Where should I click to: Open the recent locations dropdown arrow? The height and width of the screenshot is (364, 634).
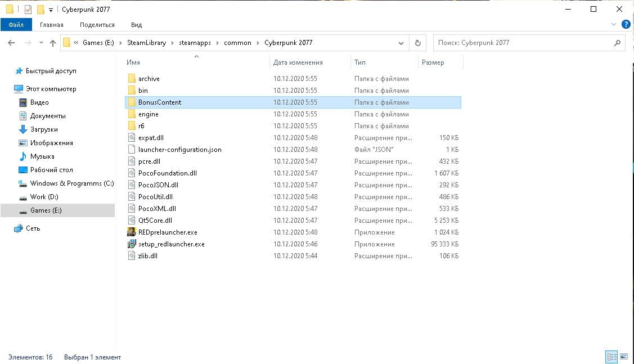click(41, 43)
